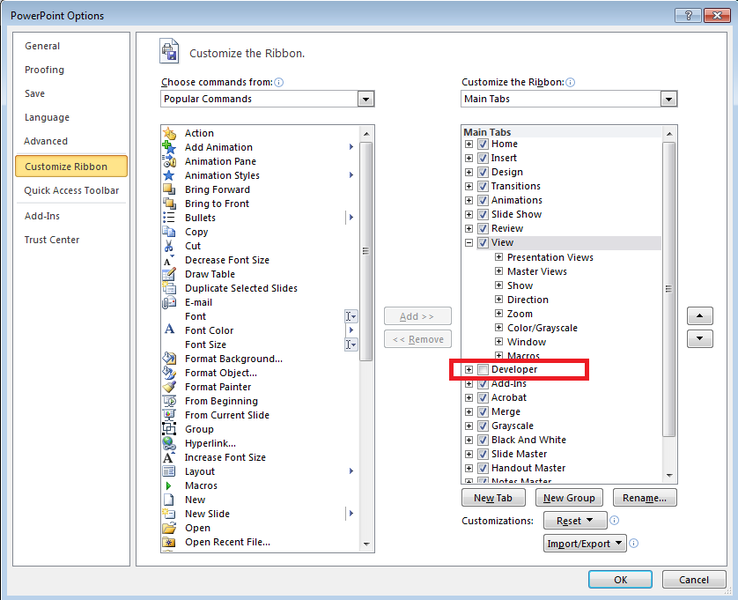The image size is (738, 600).
Task: Switch to the Quick Access Toolbar category
Action: coord(71,190)
